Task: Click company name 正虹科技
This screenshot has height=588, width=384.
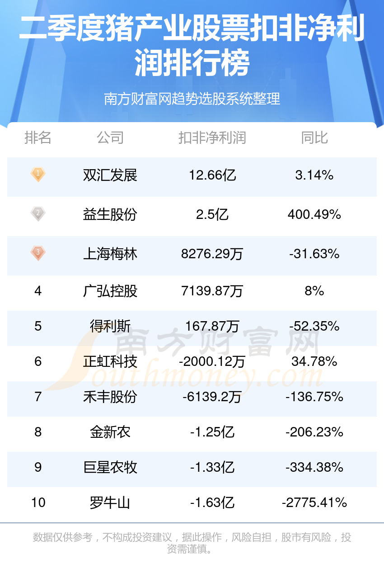Action: [110, 361]
